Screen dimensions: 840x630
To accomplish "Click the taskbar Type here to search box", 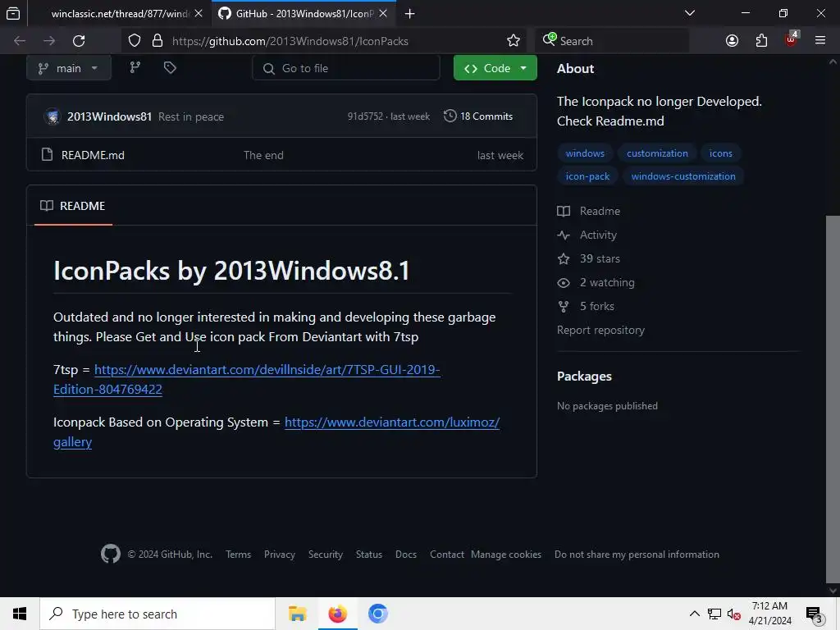I will [x=157, y=614].
